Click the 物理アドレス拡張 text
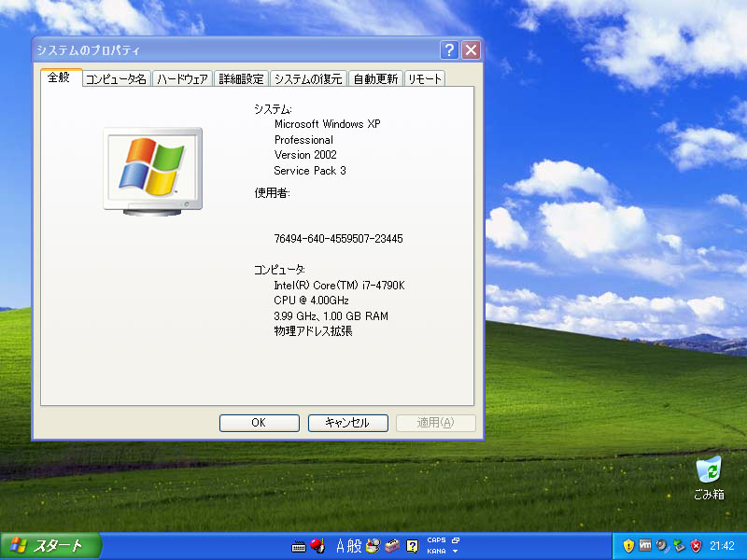The width and height of the screenshot is (747, 560). point(313,331)
